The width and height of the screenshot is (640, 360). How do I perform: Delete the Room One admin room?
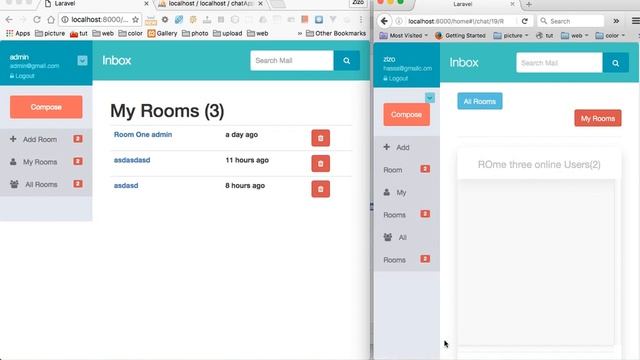[320, 138]
